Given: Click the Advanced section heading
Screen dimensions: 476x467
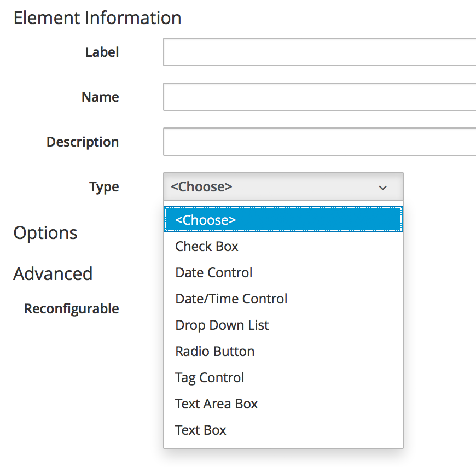Looking at the screenshot, I should click(x=53, y=273).
